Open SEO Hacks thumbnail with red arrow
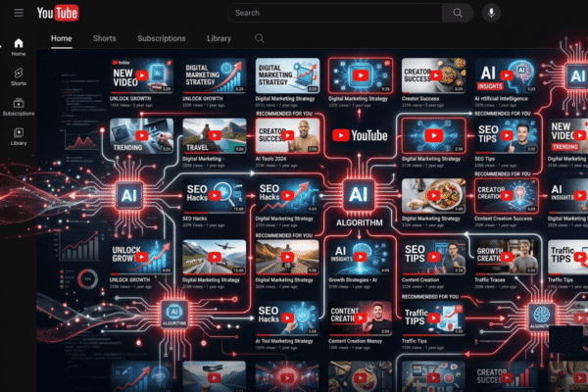The image size is (588, 392). [287, 196]
